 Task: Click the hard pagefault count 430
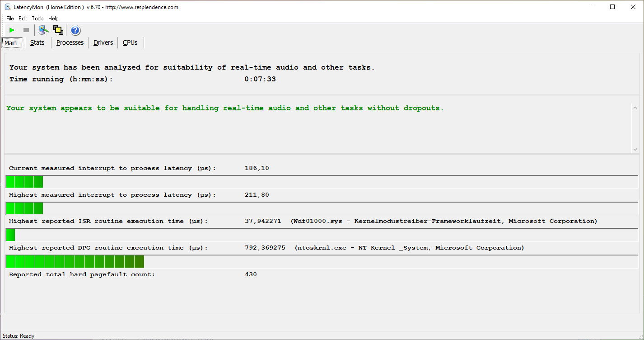click(251, 274)
